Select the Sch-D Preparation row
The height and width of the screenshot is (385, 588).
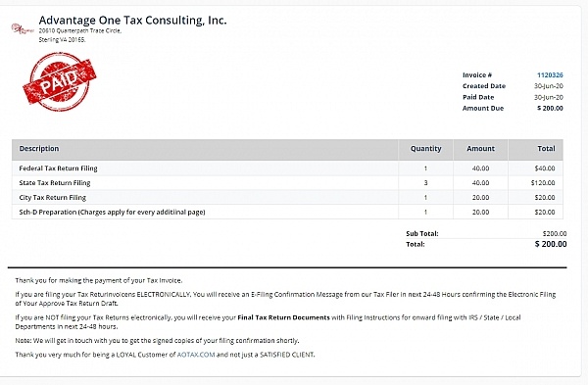coord(287,213)
